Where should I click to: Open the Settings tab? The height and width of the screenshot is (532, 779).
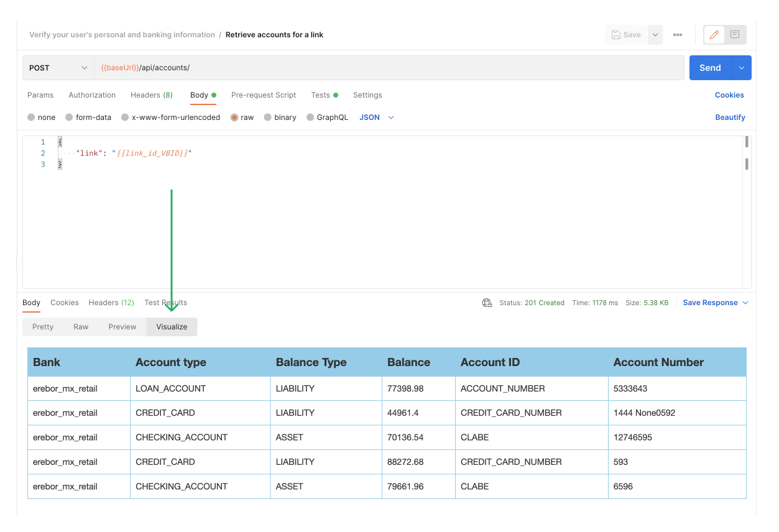(367, 95)
